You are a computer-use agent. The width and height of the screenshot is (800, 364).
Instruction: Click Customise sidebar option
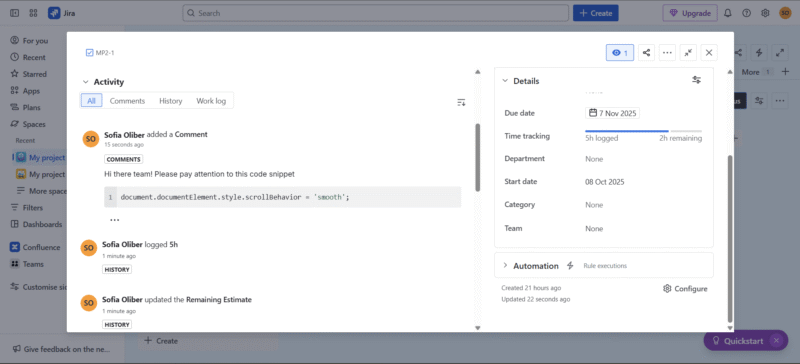click(x=38, y=287)
